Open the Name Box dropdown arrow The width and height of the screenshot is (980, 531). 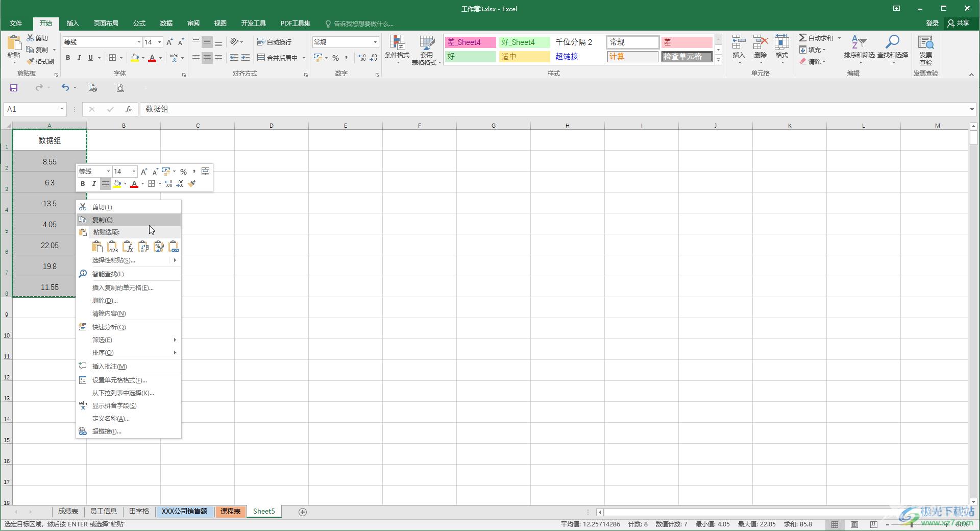[x=62, y=109]
